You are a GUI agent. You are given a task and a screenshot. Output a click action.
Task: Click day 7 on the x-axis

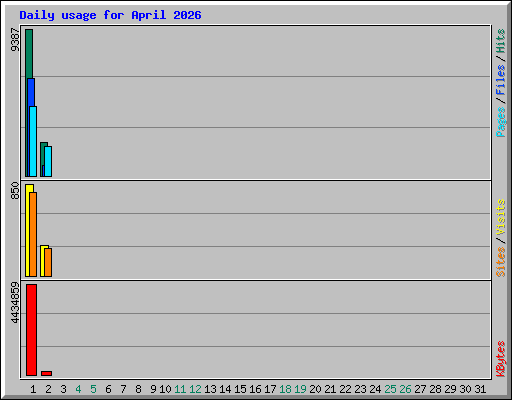click(x=123, y=389)
